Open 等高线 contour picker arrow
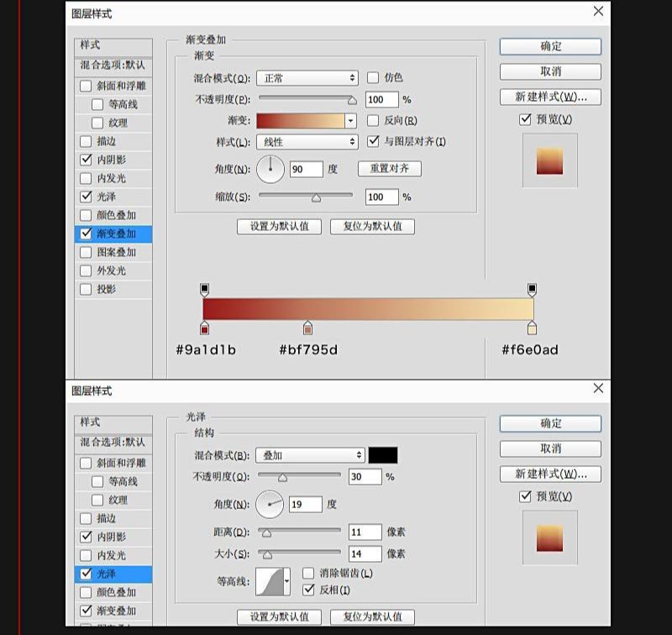 point(286,581)
